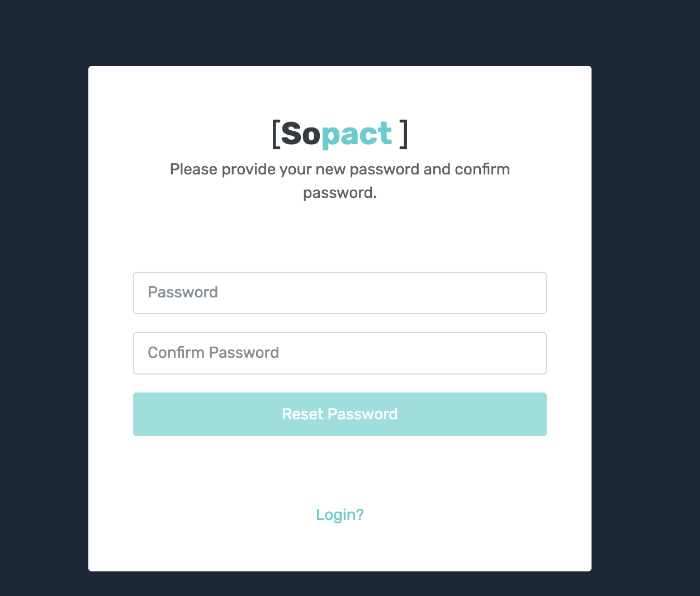Screen dimensions: 700x596
Task: Click the opening bracket of Sopact logo
Action: (276, 135)
